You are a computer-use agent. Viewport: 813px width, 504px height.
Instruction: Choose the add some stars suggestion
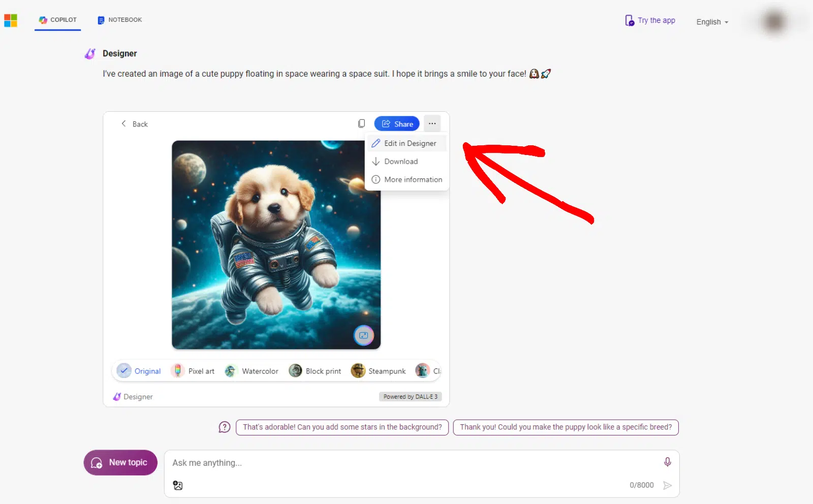tap(342, 427)
